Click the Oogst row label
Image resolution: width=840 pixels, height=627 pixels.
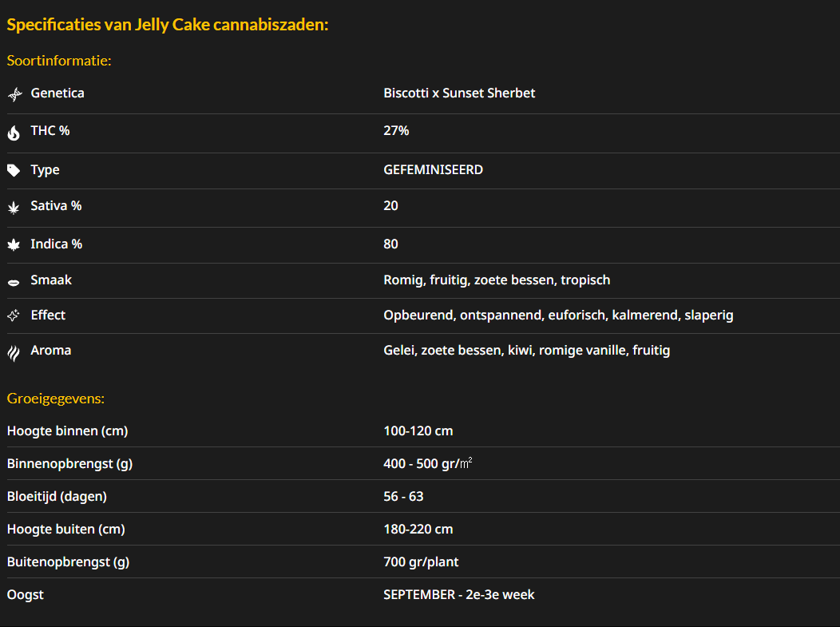click(24, 595)
